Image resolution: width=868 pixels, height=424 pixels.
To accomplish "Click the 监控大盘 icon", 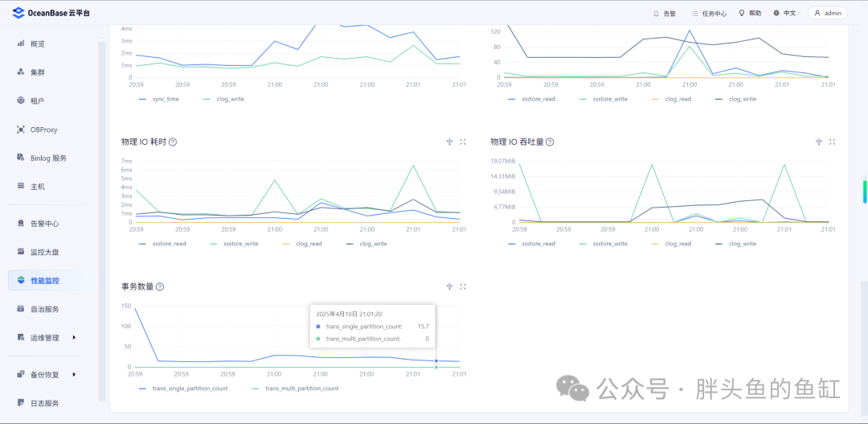I will (21, 252).
